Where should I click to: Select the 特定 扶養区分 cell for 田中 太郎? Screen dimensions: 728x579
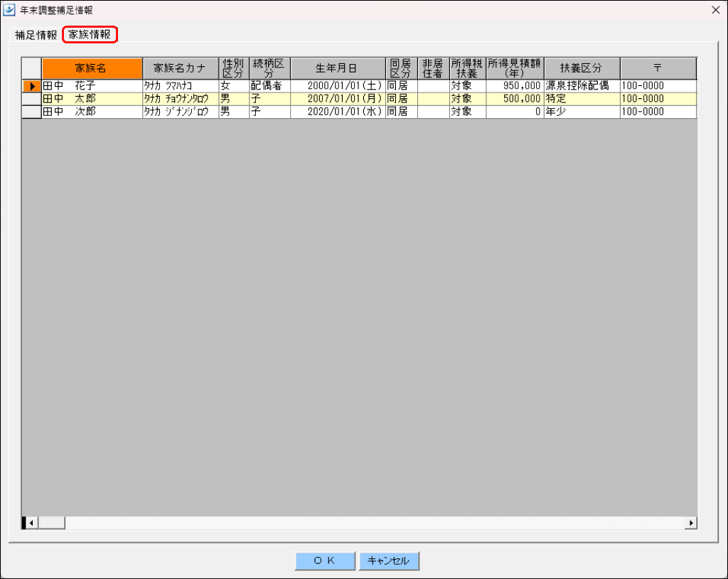[582, 99]
